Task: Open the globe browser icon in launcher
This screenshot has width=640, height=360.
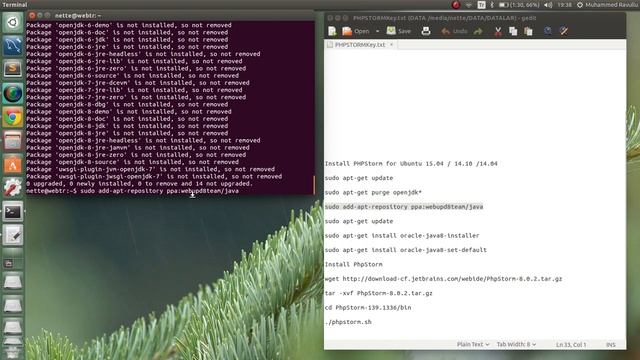Action: click(13, 93)
